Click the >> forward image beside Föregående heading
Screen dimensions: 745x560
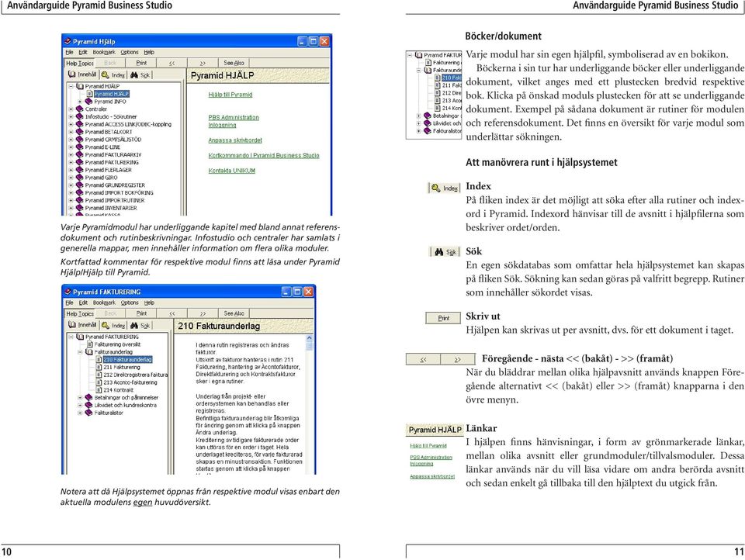click(458, 360)
